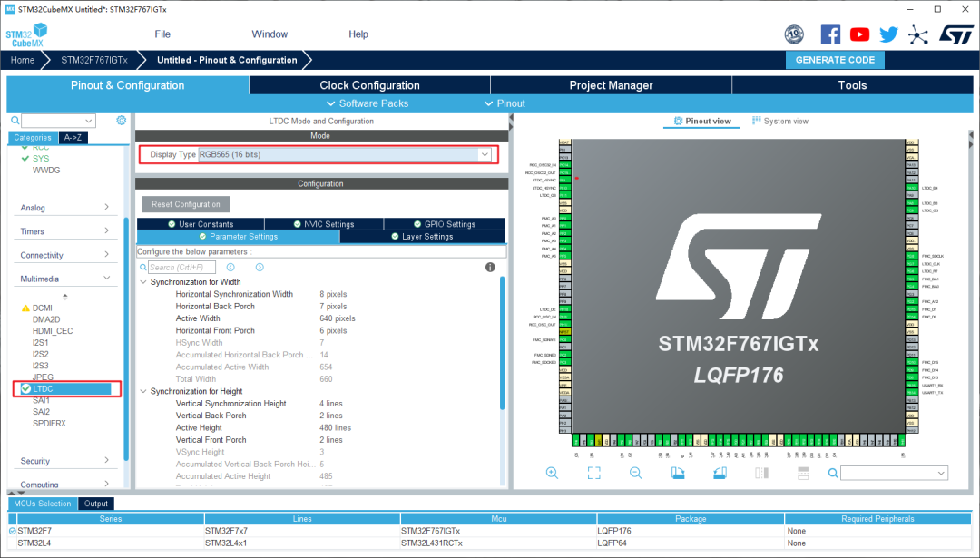Select the JPEG peripheral
This screenshot has width=980, height=558.
43,377
